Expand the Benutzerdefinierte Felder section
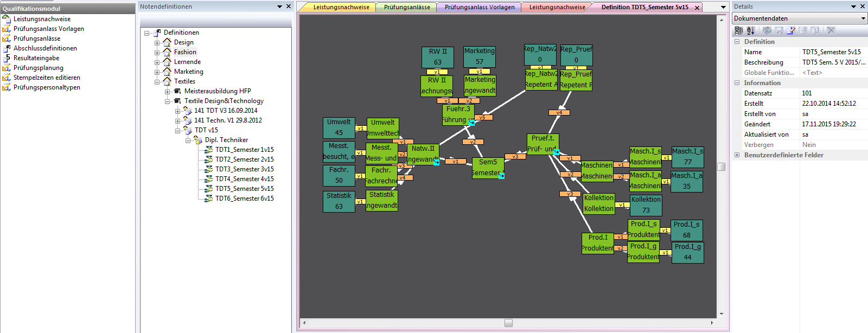The height and width of the screenshot is (333, 868). (x=737, y=155)
